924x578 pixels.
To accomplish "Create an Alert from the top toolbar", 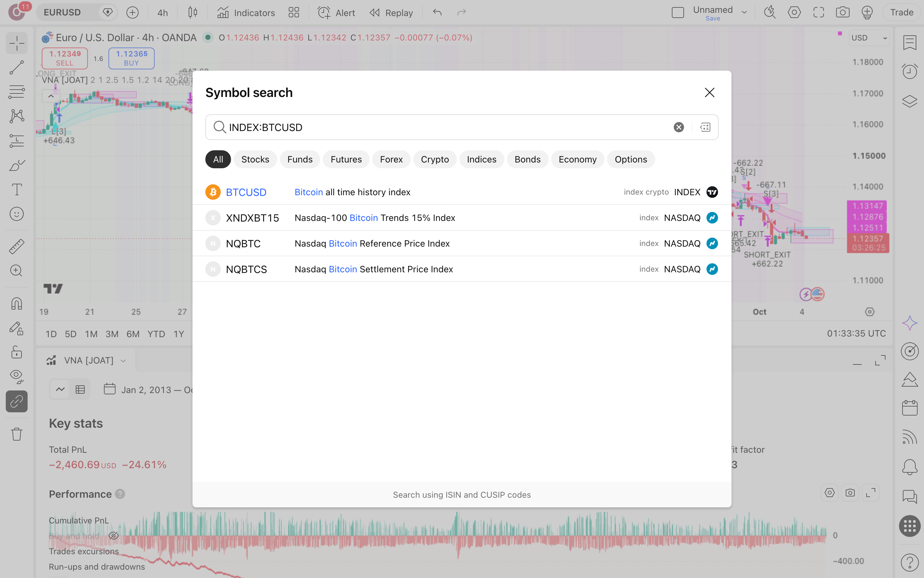I will point(336,13).
